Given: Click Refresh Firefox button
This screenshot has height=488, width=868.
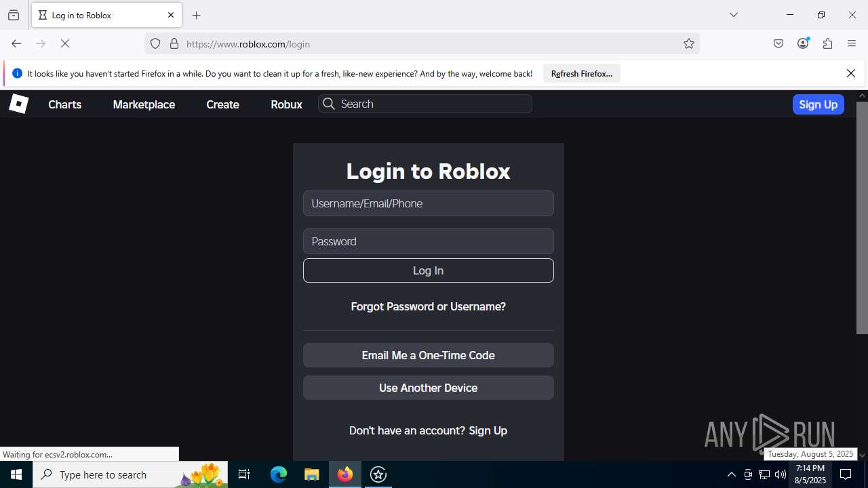Looking at the screenshot, I should point(582,73).
